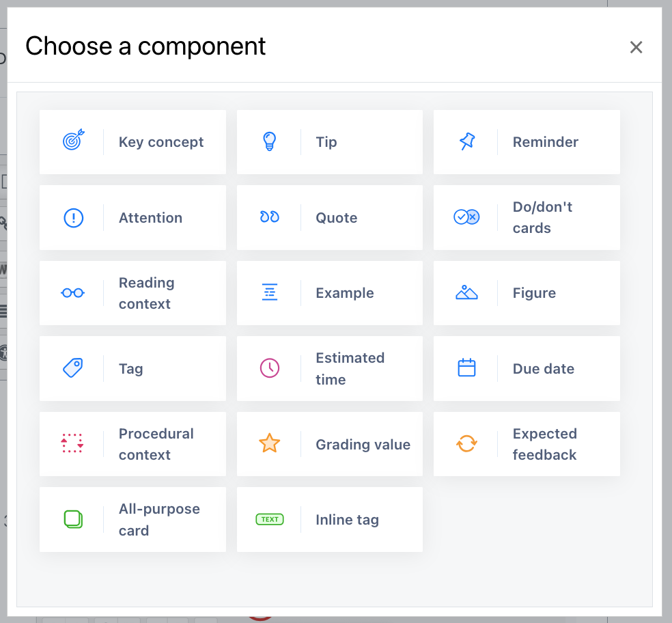Click the Estimated time clock icon
Image resolution: width=672 pixels, height=623 pixels.
click(x=270, y=368)
